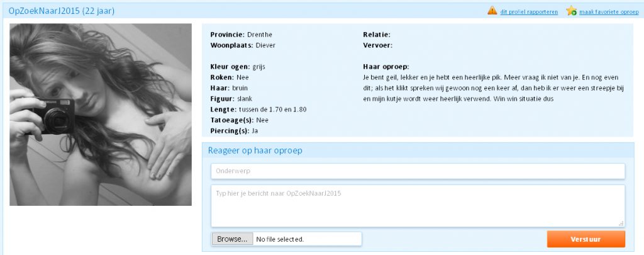This screenshot has height=255, width=644.
Task: Click the 'Lengte: tussen de 1.70 en 1.80' entry
Action: [258, 110]
